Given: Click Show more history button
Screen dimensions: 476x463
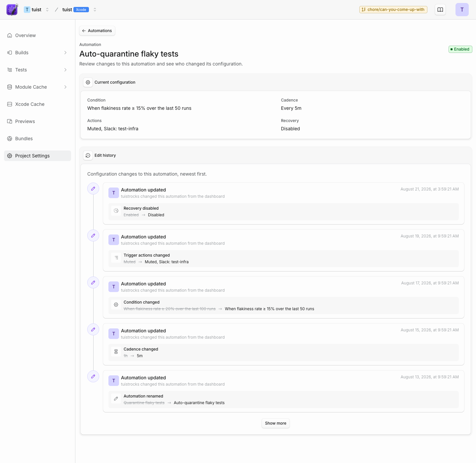Looking at the screenshot, I should point(276,423).
